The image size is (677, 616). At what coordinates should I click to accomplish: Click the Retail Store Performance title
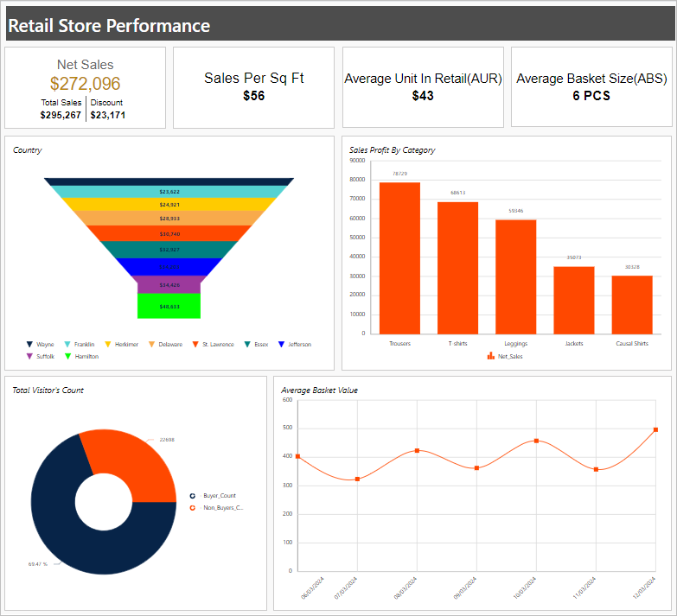(x=109, y=25)
